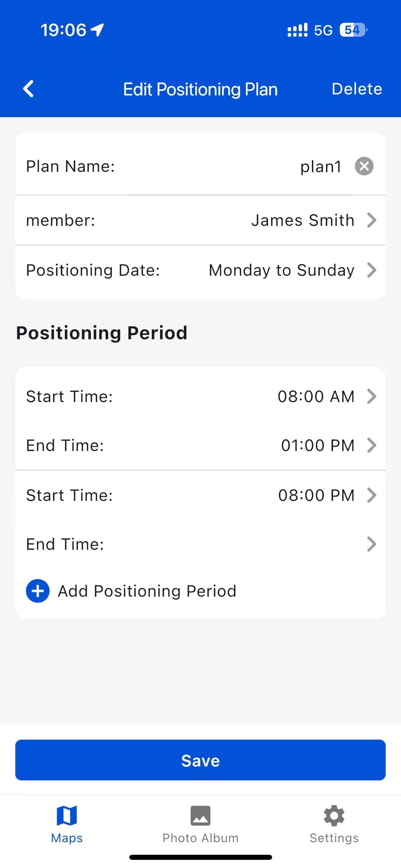Open the Settings gear tab
This screenshot has height=868, width=401.
coord(334,825)
